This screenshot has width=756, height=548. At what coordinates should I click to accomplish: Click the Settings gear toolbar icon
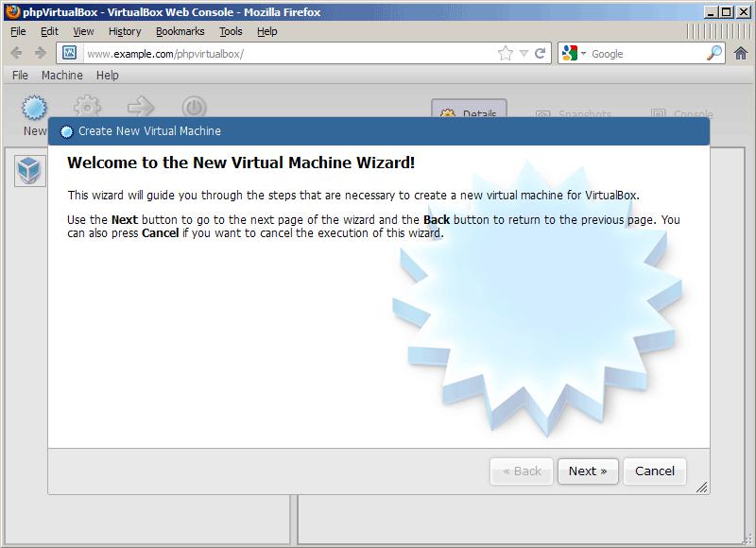tap(88, 106)
